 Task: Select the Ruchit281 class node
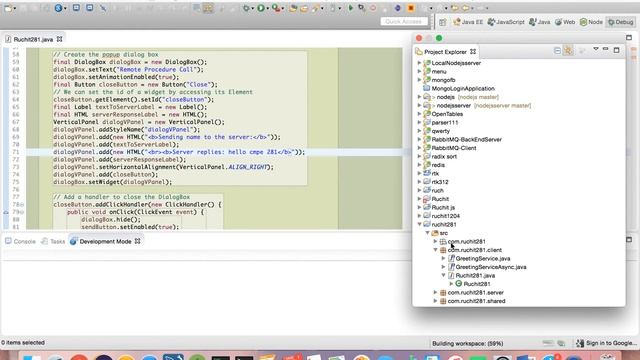coord(477,284)
